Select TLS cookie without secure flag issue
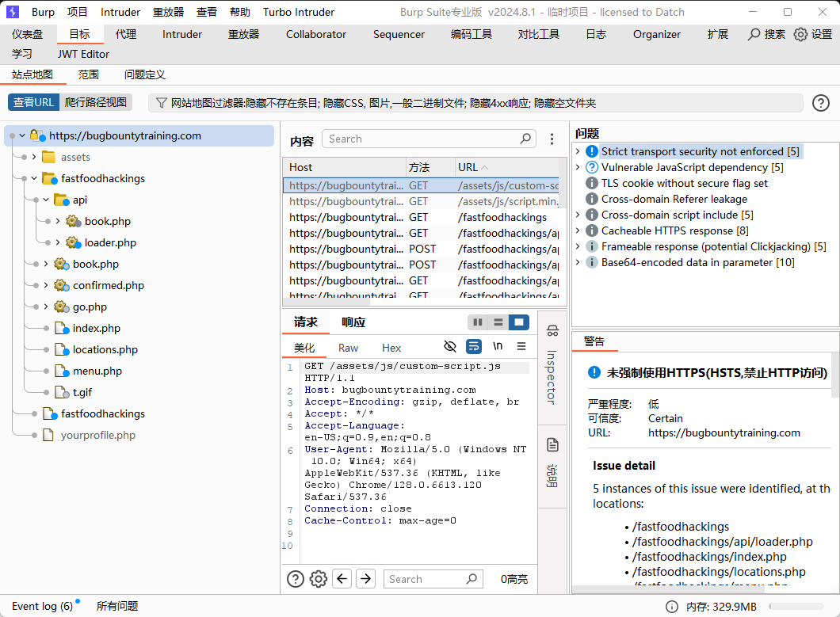The height and width of the screenshot is (617, 840). [x=684, y=183]
